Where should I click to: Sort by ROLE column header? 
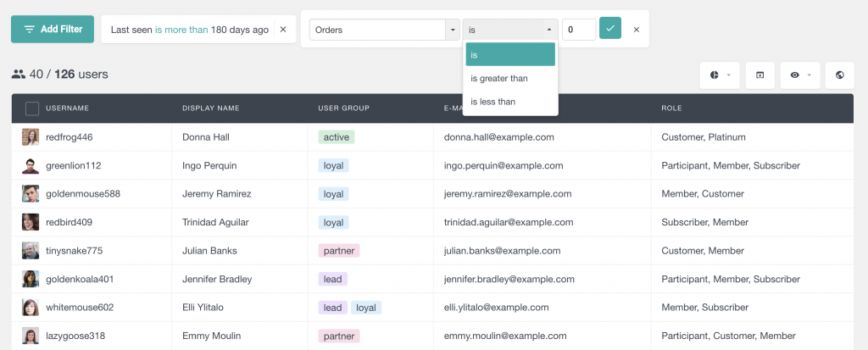coord(671,108)
